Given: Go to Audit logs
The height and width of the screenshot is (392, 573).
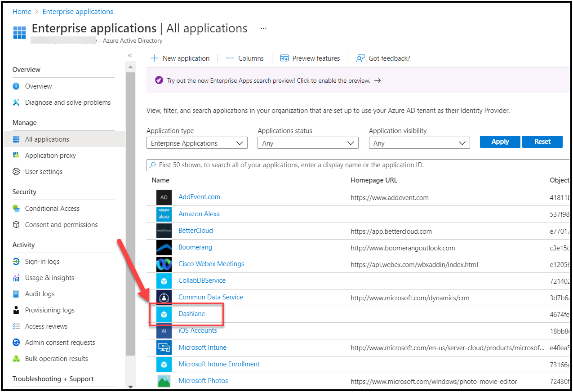Looking at the screenshot, I should [x=40, y=294].
